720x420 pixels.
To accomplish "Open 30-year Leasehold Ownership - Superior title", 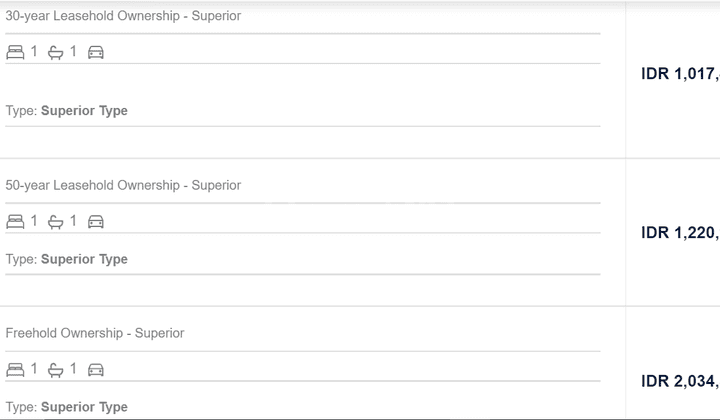I will (x=123, y=16).
